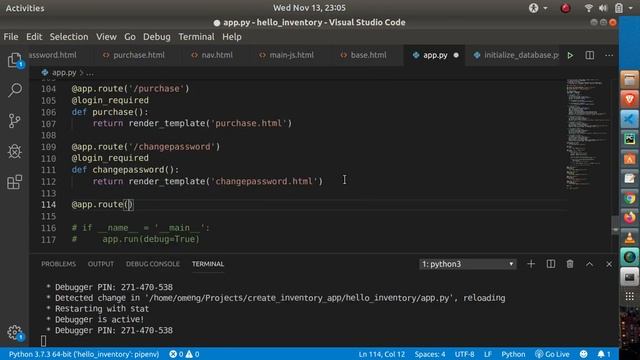Image resolution: width=640 pixels, height=360 pixels.
Task: Open the terminal selector '1: python3' dropdown
Action: click(x=468, y=264)
